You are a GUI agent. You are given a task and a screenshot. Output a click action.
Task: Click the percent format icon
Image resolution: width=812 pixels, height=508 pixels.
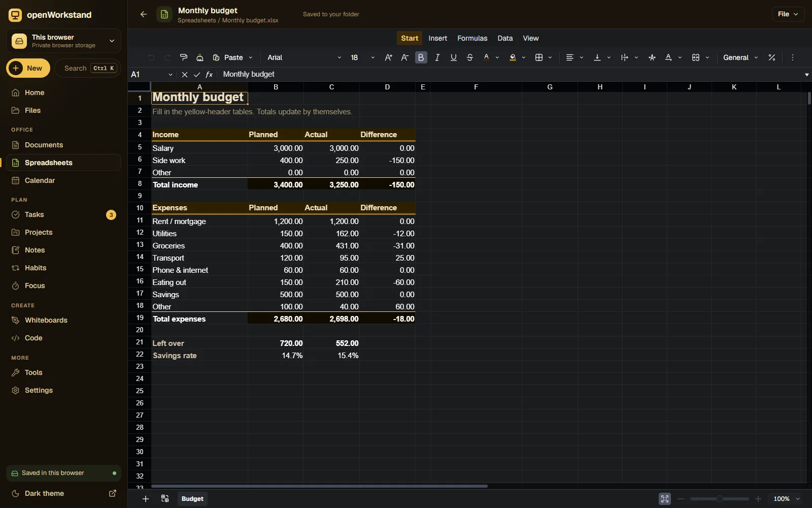click(x=772, y=57)
